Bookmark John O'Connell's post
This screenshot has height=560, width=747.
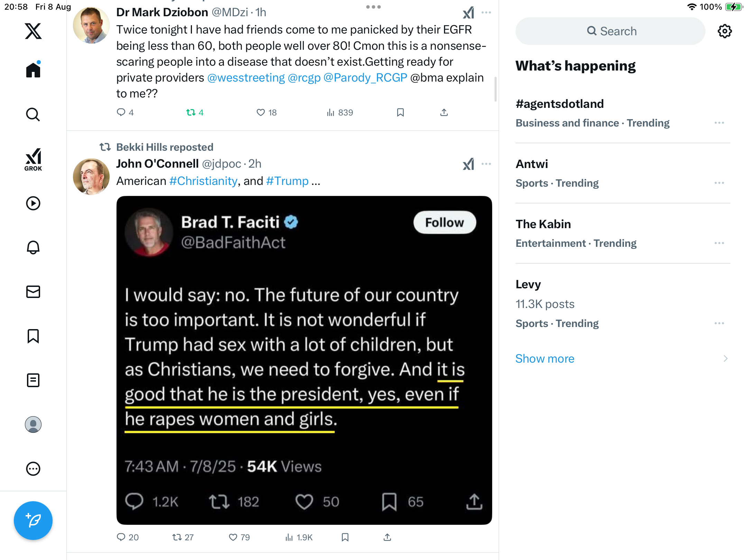tap(345, 537)
